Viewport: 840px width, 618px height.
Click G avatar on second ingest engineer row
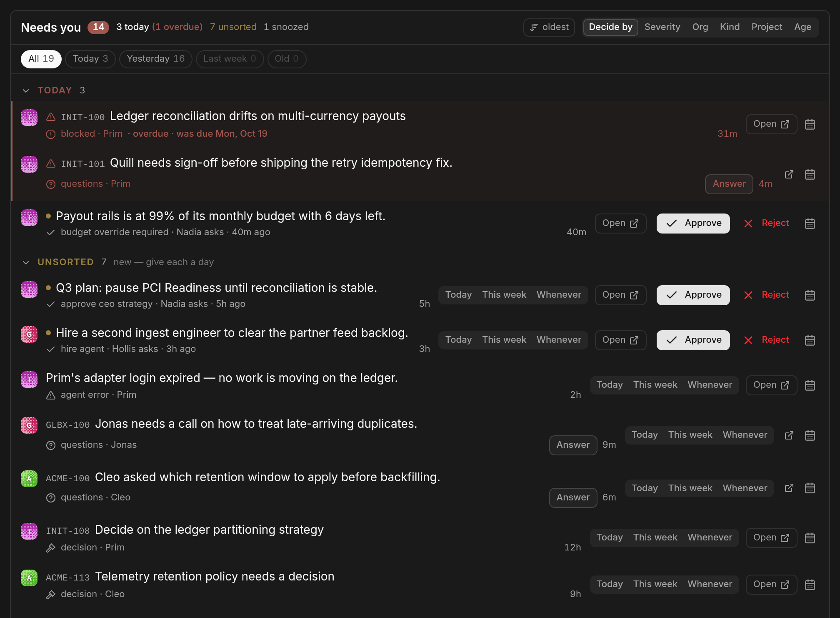pyautogui.click(x=29, y=334)
